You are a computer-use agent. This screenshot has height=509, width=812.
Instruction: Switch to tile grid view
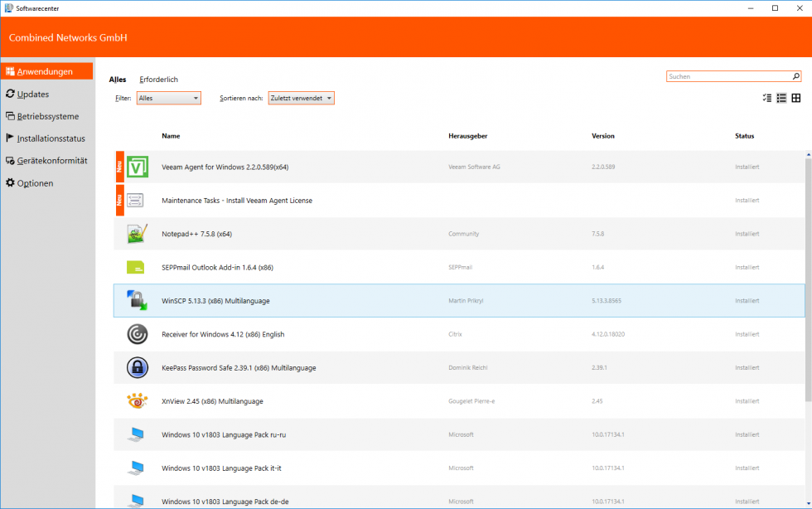796,98
